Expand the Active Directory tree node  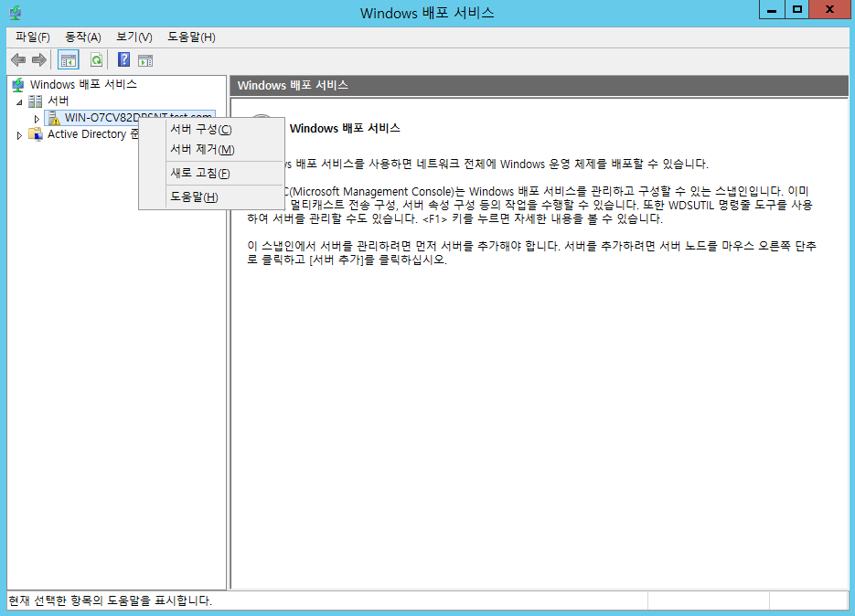(20, 135)
